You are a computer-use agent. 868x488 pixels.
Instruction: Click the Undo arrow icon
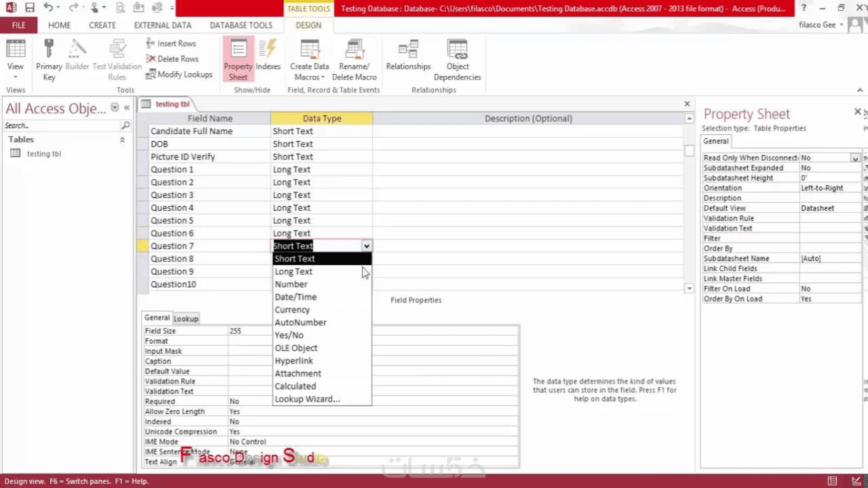[48, 7]
